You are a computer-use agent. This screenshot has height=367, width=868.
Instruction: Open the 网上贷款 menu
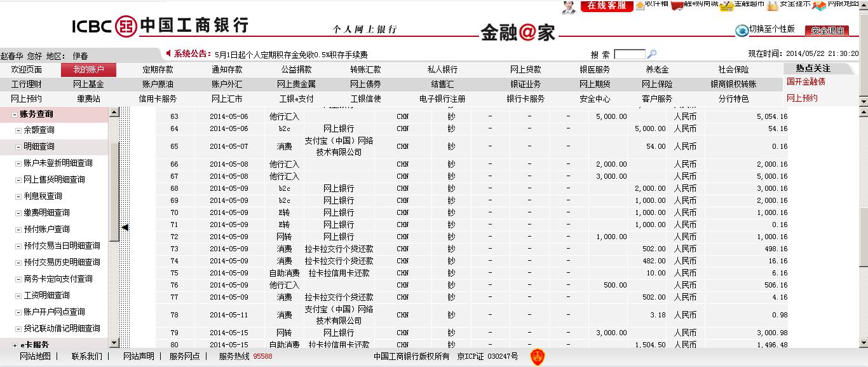click(526, 69)
